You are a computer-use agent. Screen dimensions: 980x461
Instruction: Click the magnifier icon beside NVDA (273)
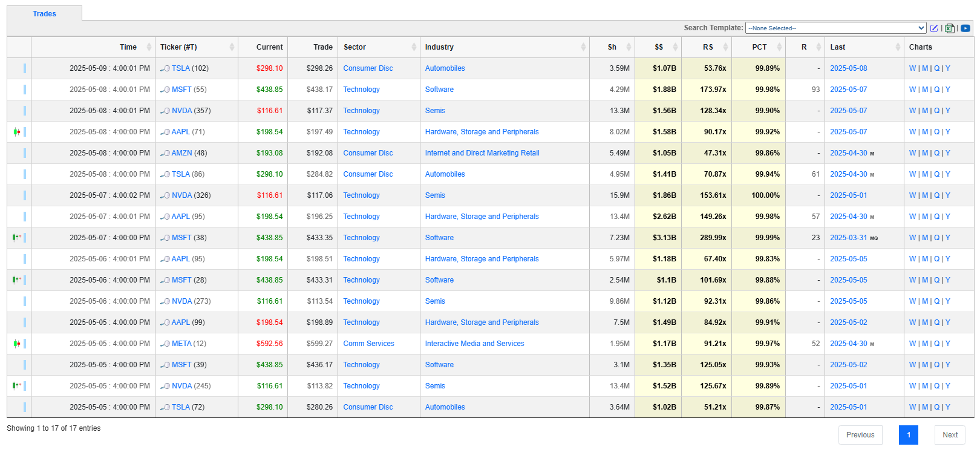pyautogui.click(x=165, y=301)
